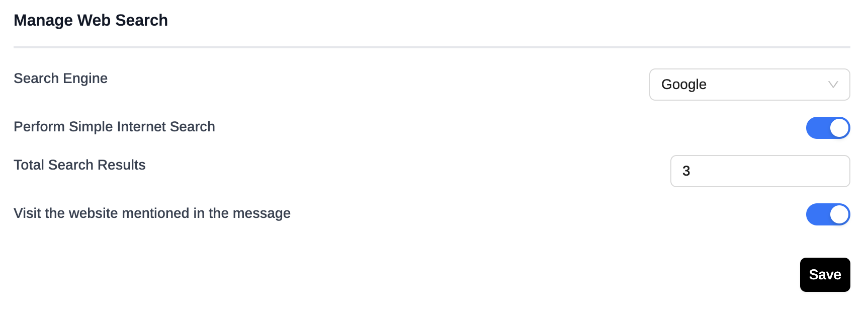Click the Visit the website mentioned label
This screenshot has width=868, height=309.
(x=152, y=213)
